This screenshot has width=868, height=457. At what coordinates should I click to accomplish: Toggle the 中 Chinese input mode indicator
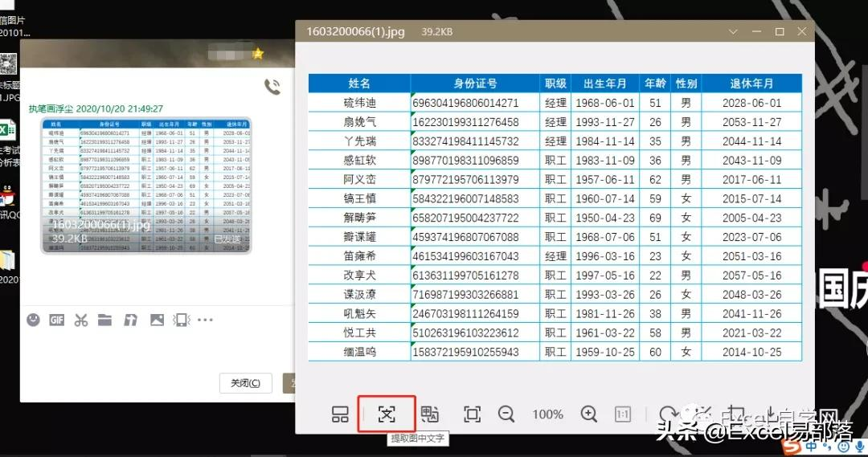[x=812, y=446]
